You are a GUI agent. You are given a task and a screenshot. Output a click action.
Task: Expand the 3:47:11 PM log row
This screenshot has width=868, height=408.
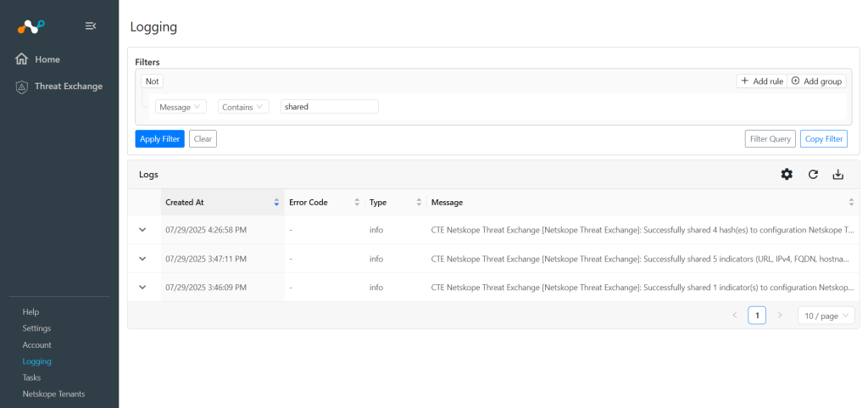(142, 258)
